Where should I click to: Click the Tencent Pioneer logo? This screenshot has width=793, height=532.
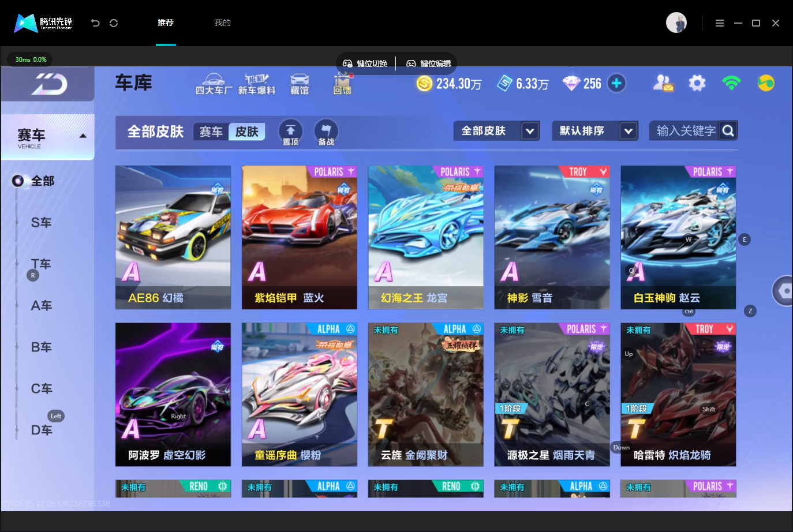[43, 23]
